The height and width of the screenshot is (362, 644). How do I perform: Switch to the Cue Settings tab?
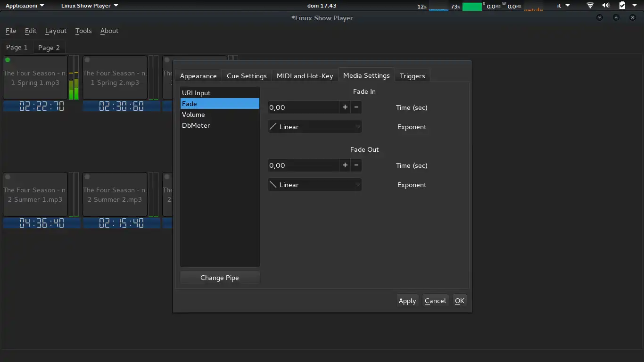coord(247,76)
